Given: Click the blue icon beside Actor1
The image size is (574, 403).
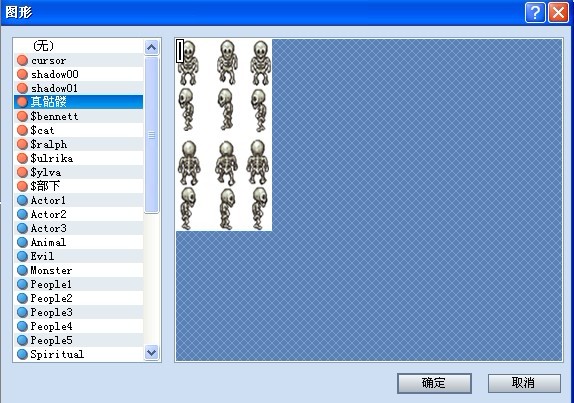Looking at the screenshot, I should (22, 200).
